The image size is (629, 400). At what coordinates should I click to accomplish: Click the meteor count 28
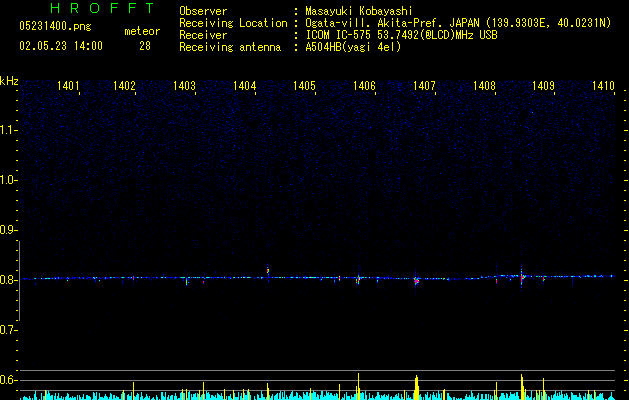[145, 46]
